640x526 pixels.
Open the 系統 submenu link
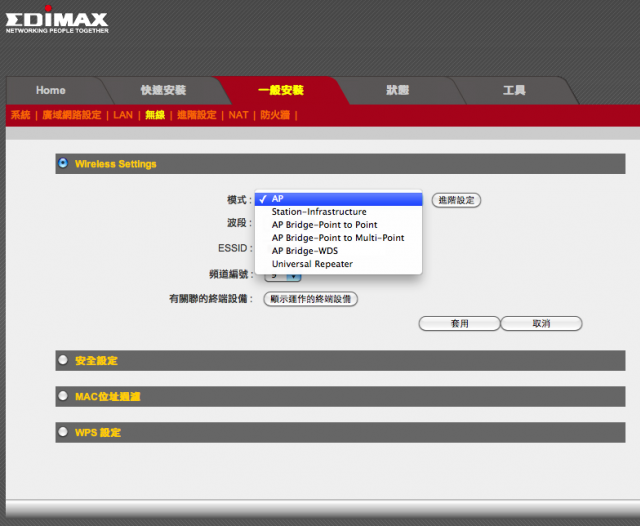coord(20,115)
